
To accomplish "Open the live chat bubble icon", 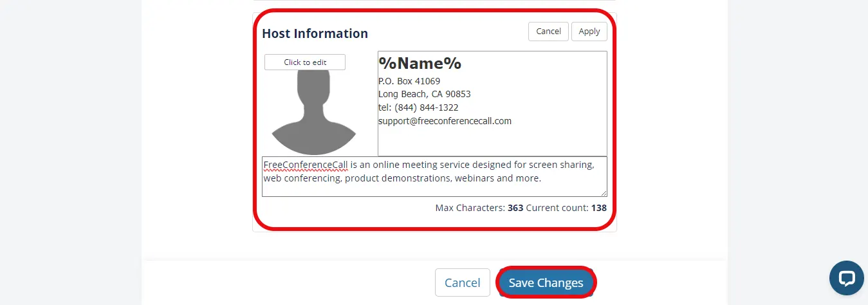I will 846,277.
